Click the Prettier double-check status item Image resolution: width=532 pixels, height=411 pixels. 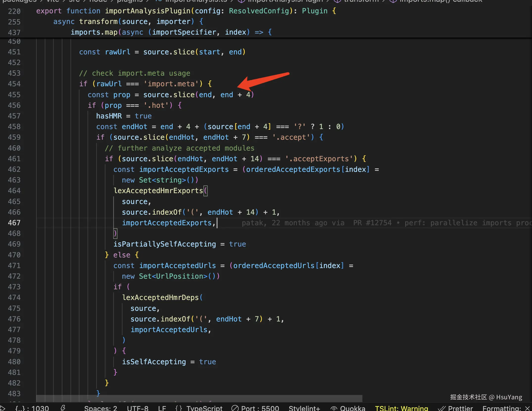(x=455, y=408)
